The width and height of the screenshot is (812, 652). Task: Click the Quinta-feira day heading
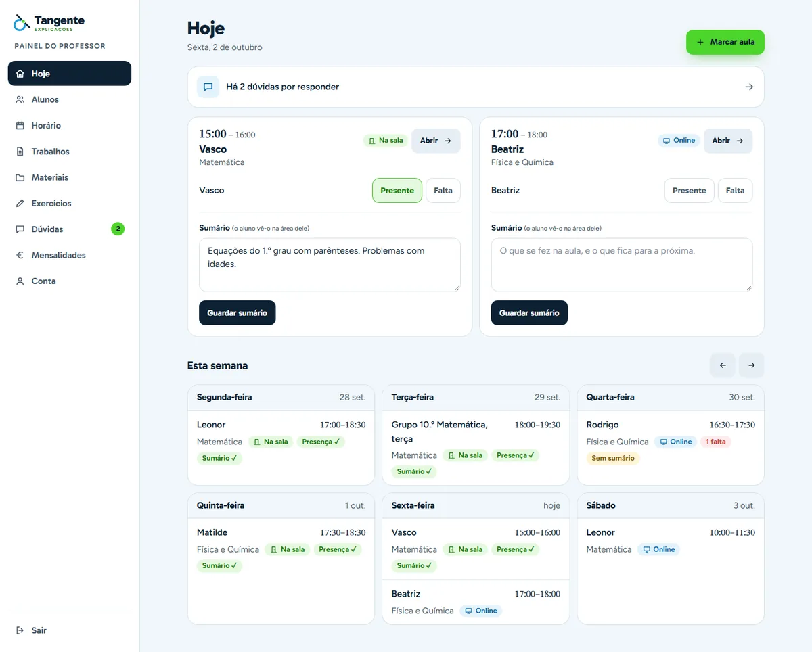221,505
